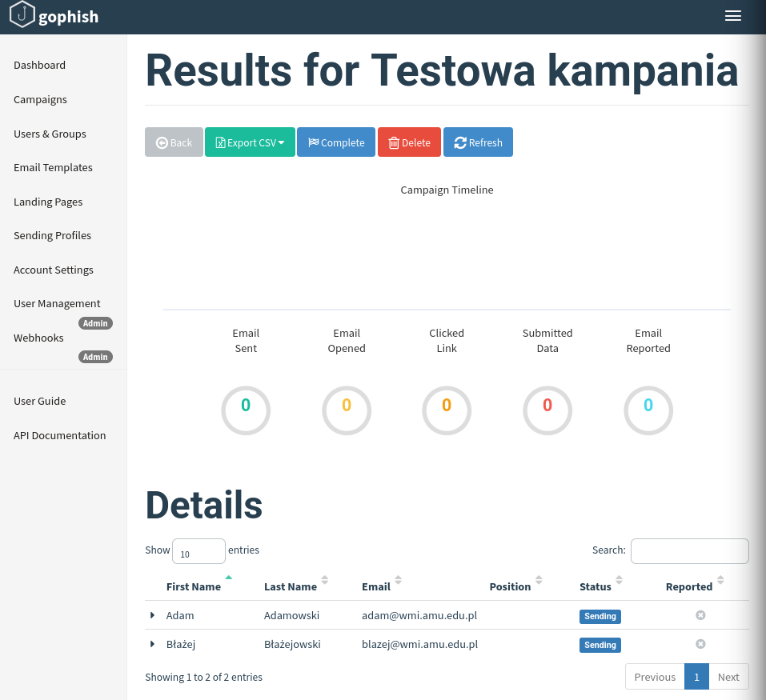Go to Email Templates page

point(53,168)
